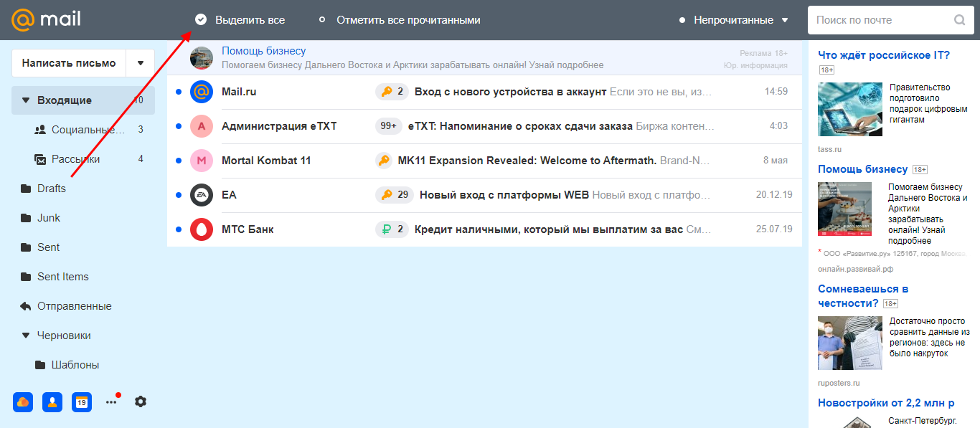The image size is (980, 428).
Task: Click the Sent Items folder icon
Action: (26, 277)
